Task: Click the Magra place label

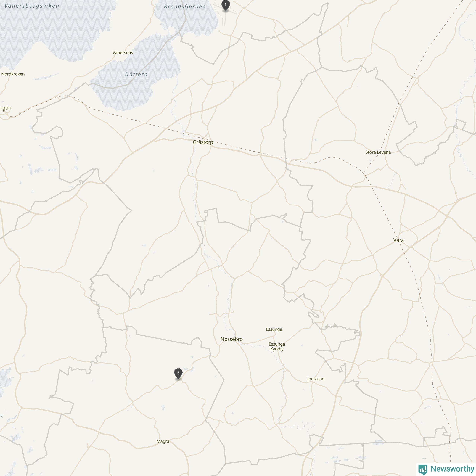Action: [x=163, y=441]
